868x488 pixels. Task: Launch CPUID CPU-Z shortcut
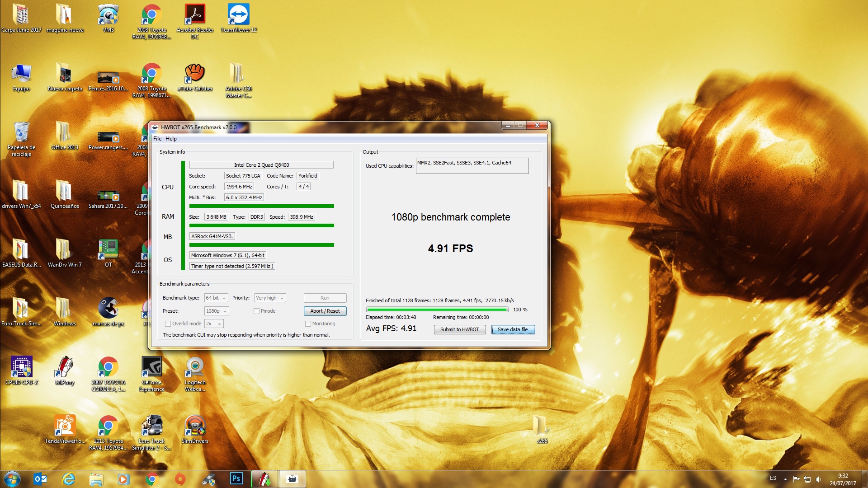point(21,371)
